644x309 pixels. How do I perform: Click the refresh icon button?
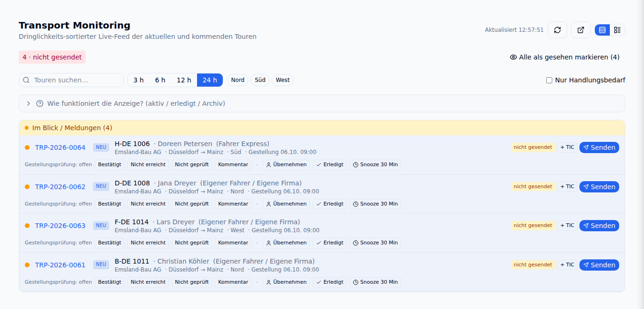pos(557,30)
